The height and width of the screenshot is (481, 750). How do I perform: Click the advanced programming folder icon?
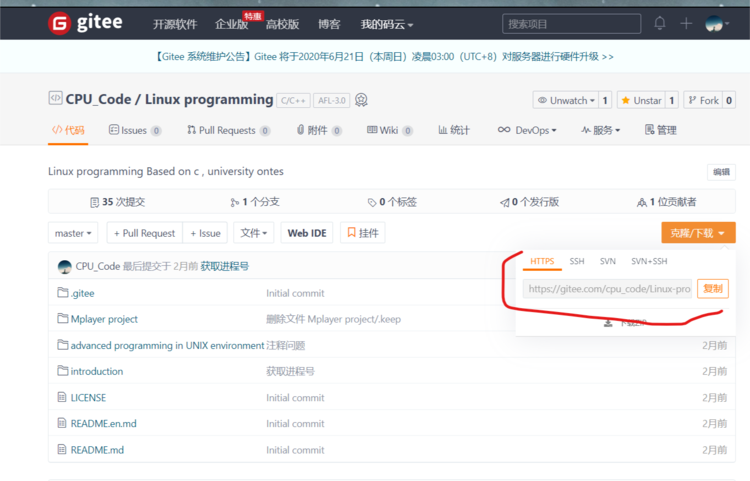(63, 344)
